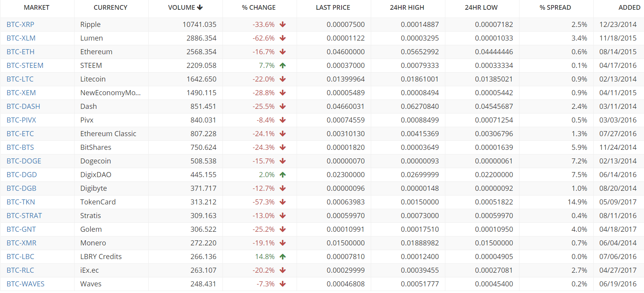
Task: Click the LBRY Credits currency name
Action: pos(101,257)
